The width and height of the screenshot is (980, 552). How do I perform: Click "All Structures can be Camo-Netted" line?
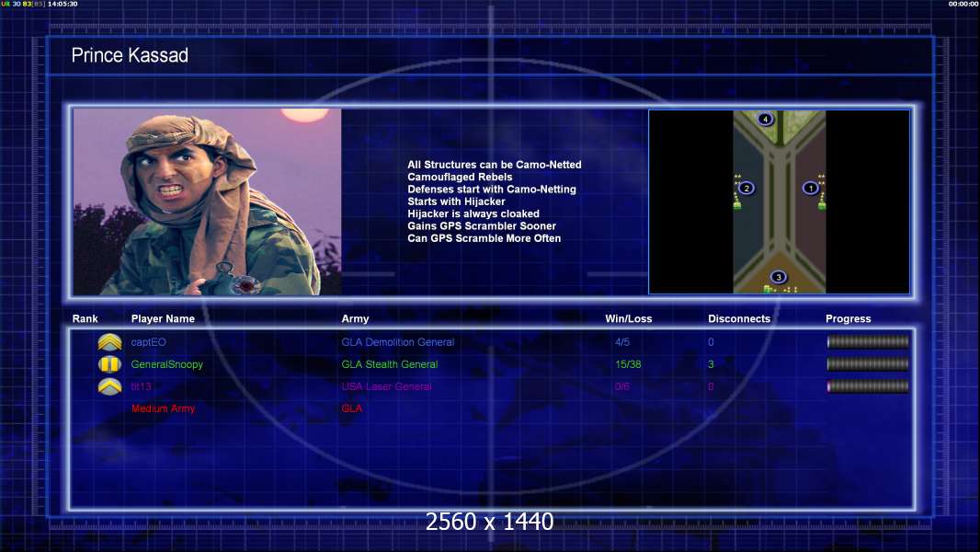click(495, 165)
